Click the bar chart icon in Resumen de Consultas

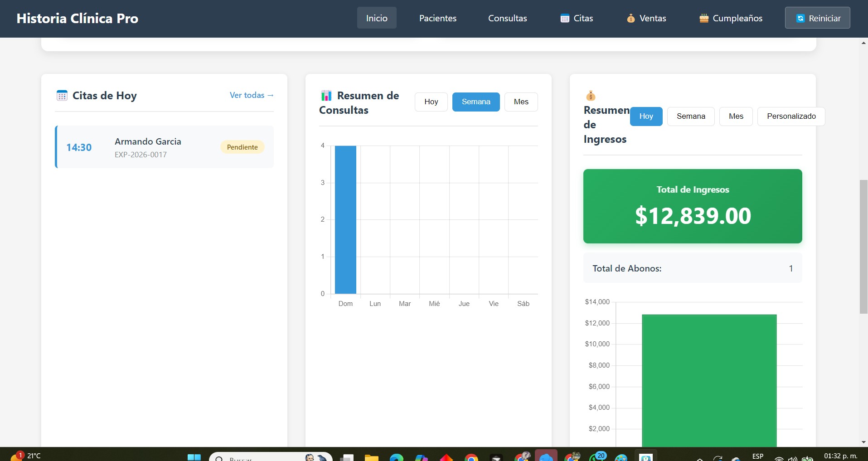[326, 95]
